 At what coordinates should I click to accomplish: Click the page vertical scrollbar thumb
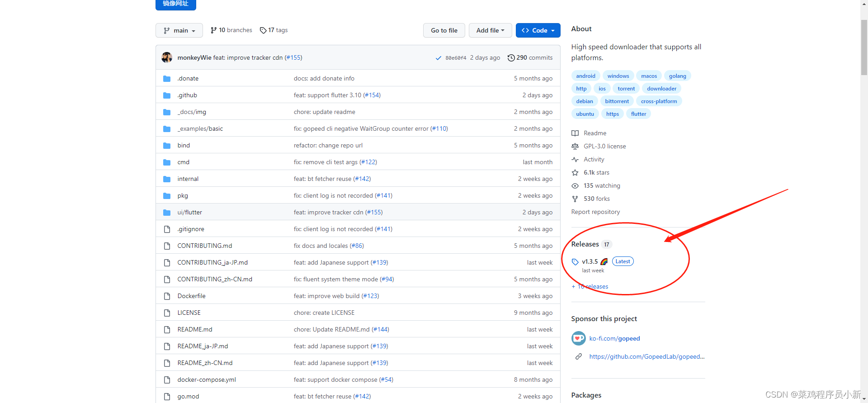click(x=864, y=47)
